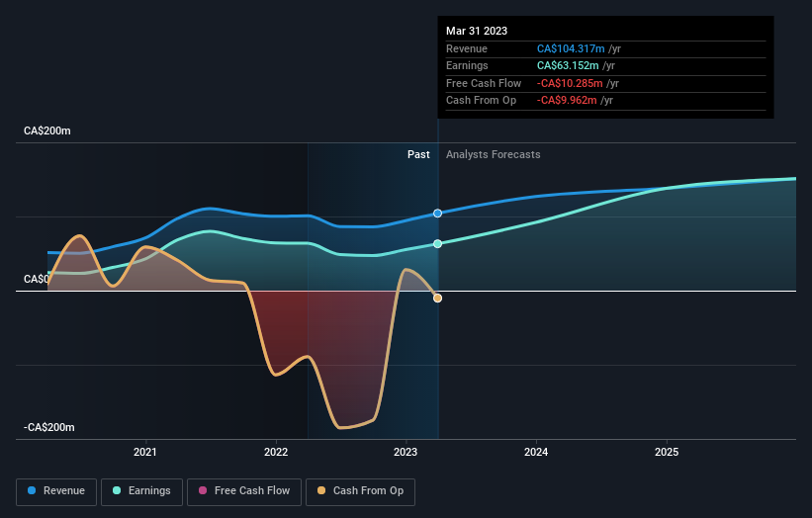Click the Mar 31 2023 tooltip date
The image size is (812, 518).
(477, 31)
